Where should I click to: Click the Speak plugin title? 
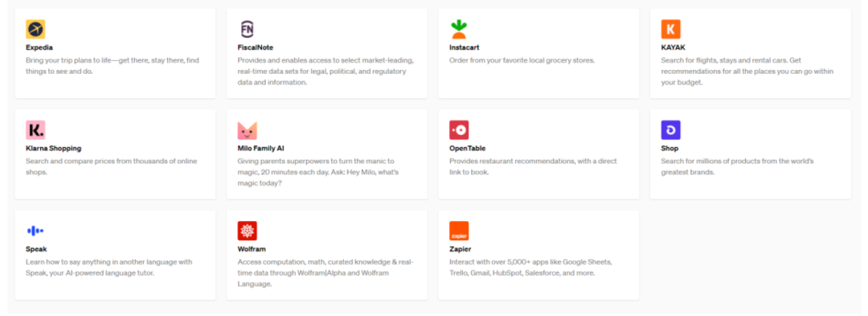(36, 249)
